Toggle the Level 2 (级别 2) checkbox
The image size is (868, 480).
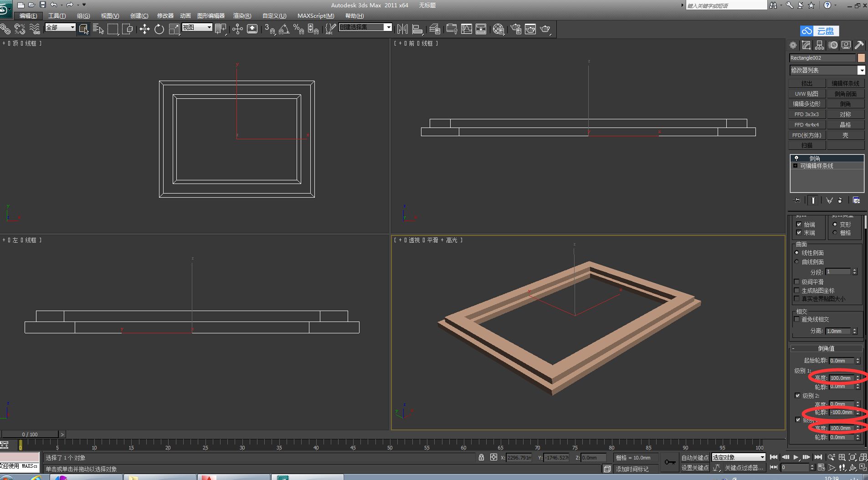pyautogui.click(x=797, y=395)
